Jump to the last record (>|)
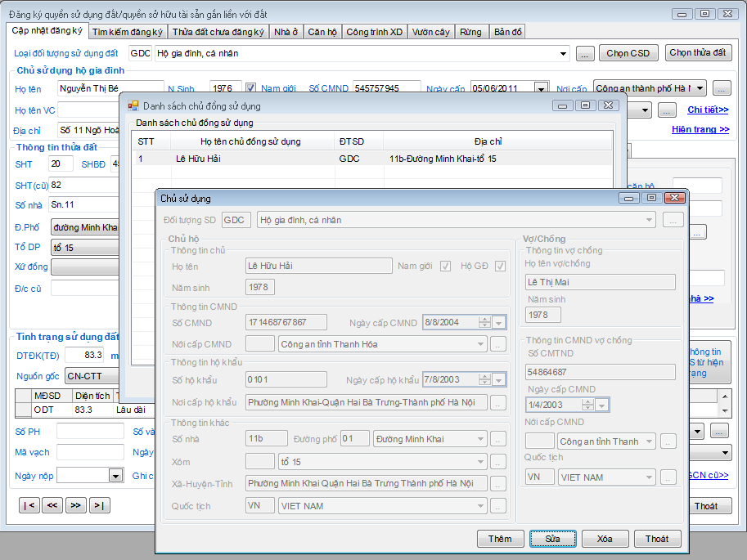The image size is (747, 560). [x=99, y=505]
